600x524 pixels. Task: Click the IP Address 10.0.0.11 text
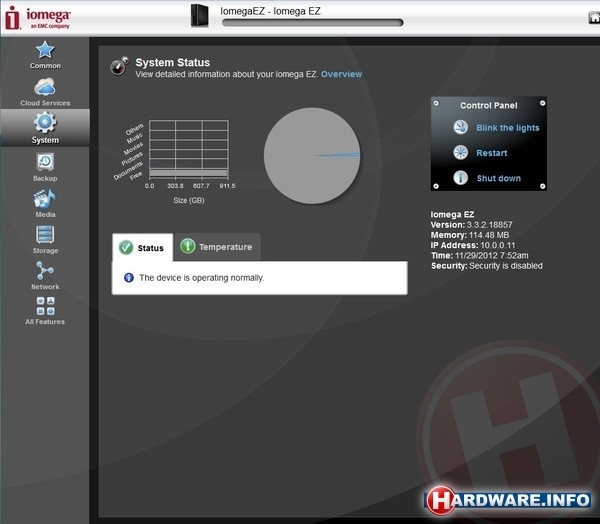pos(473,245)
